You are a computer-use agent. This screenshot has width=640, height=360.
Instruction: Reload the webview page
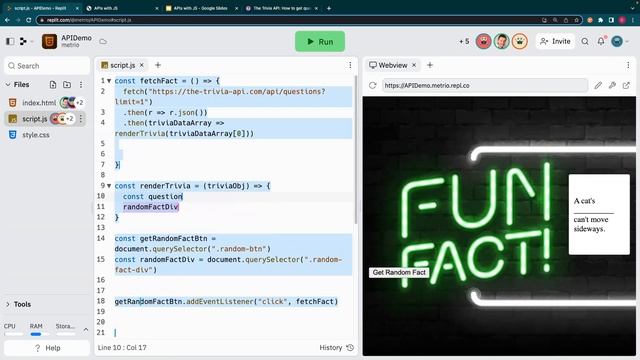(x=372, y=85)
